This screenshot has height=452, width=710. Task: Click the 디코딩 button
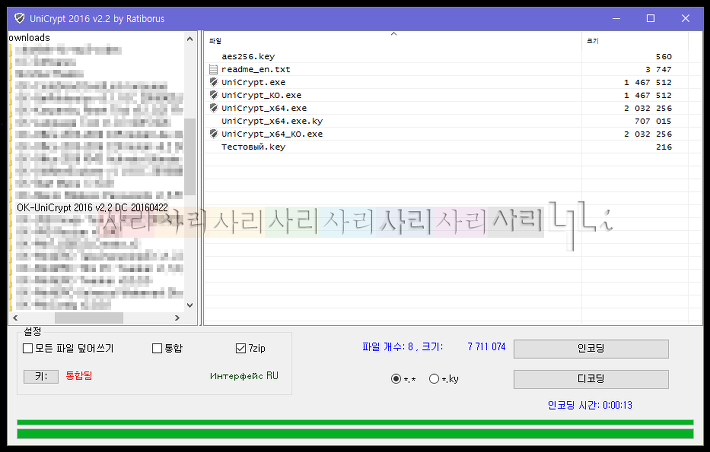(x=591, y=379)
